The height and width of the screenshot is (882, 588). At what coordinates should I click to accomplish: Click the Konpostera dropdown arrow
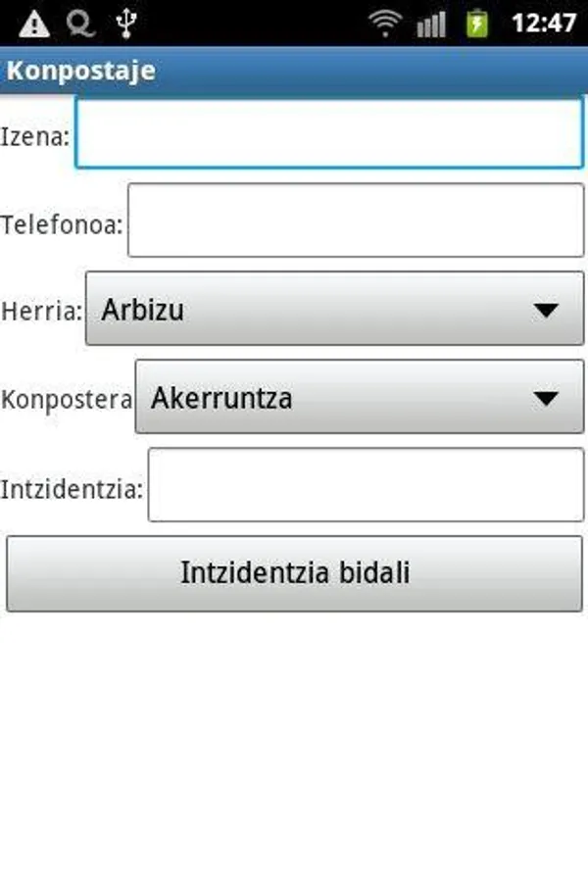coord(545,398)
